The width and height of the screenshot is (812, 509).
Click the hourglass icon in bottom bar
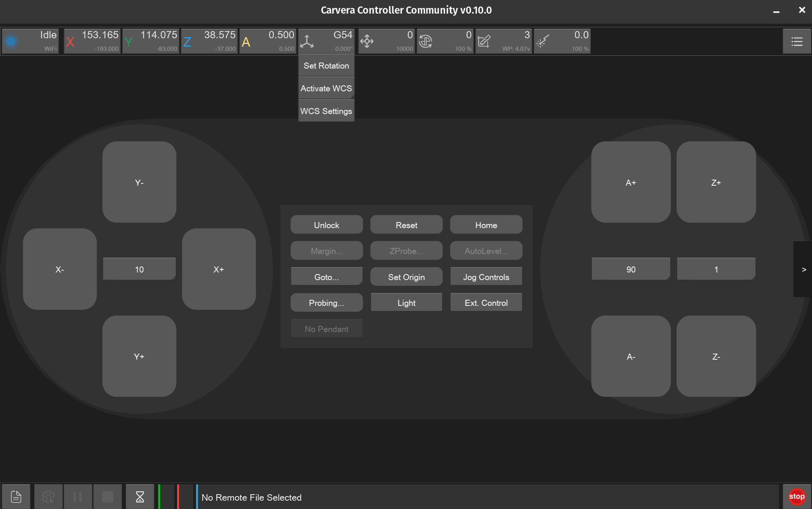140,496
